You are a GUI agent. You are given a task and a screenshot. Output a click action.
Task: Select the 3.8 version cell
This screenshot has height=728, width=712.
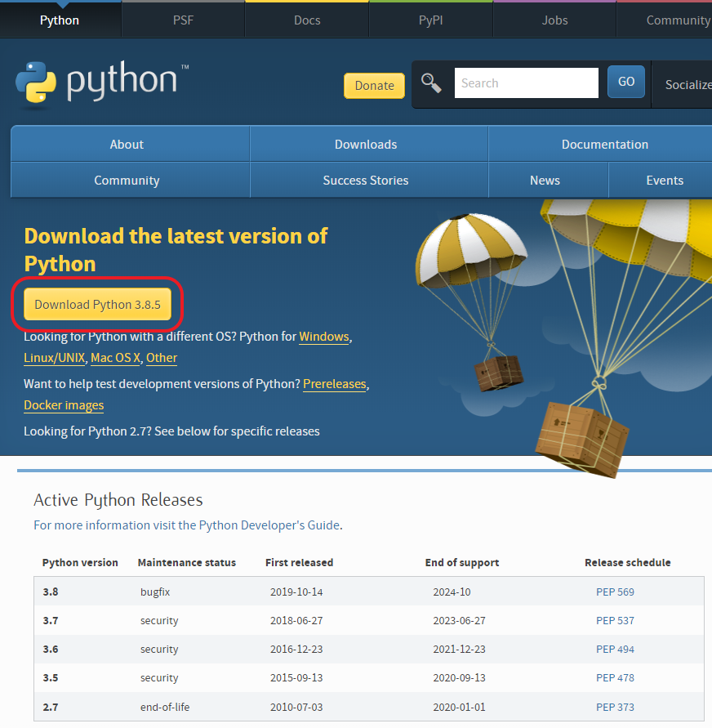[51, 592]
